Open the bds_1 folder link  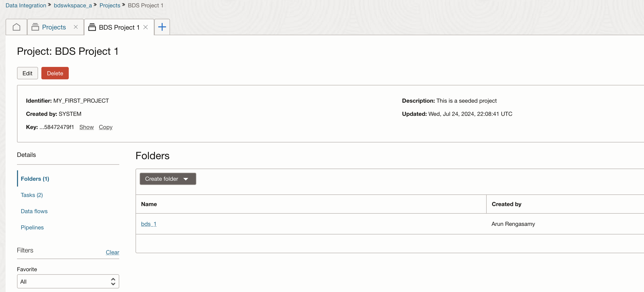tap(149, 224)
